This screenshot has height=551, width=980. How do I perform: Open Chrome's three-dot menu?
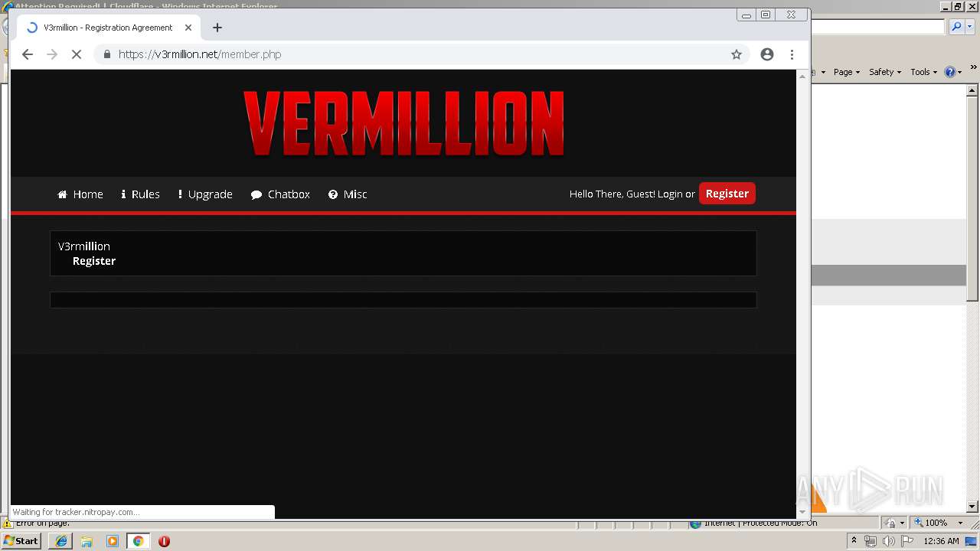(x=792, y=54)
